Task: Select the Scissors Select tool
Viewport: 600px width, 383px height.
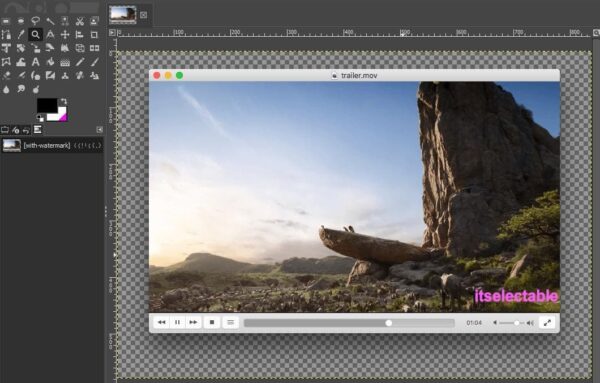Action: pyautogui.click(x=80, y=21)
